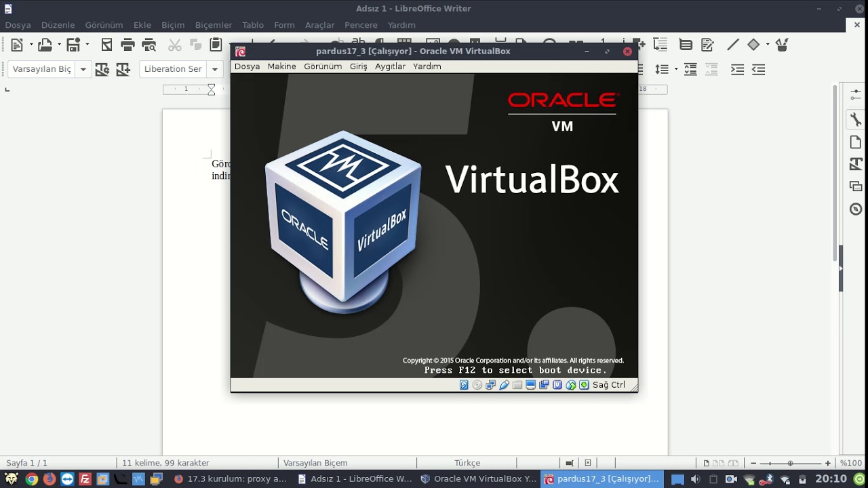This screenshot has height=488, width=868.
Task: Click VirtualBox display status icon
Action: (531, 385)
